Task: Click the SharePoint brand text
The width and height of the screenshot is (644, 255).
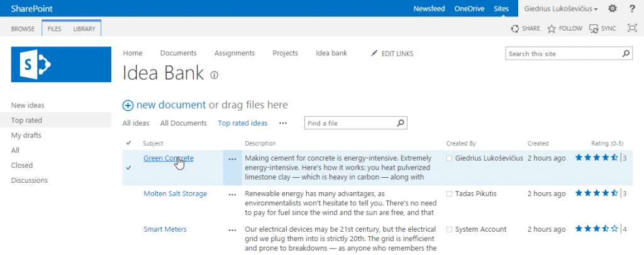Action: pyautogui.click(x=32, y=9)
